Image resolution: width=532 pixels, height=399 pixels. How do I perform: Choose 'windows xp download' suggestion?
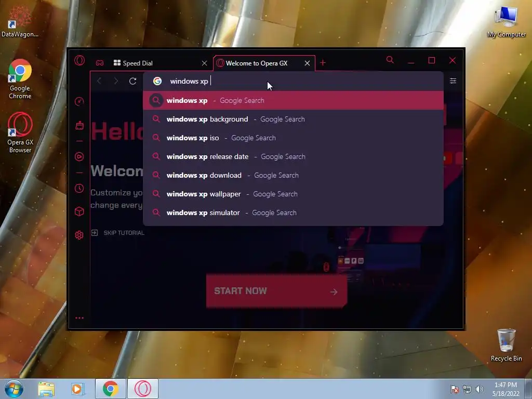(x=293, y=175)
